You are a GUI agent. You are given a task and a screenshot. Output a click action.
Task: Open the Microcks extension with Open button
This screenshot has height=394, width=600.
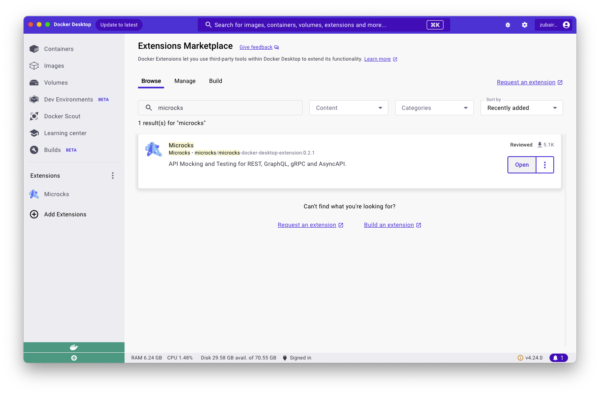(x=522, y=165)
